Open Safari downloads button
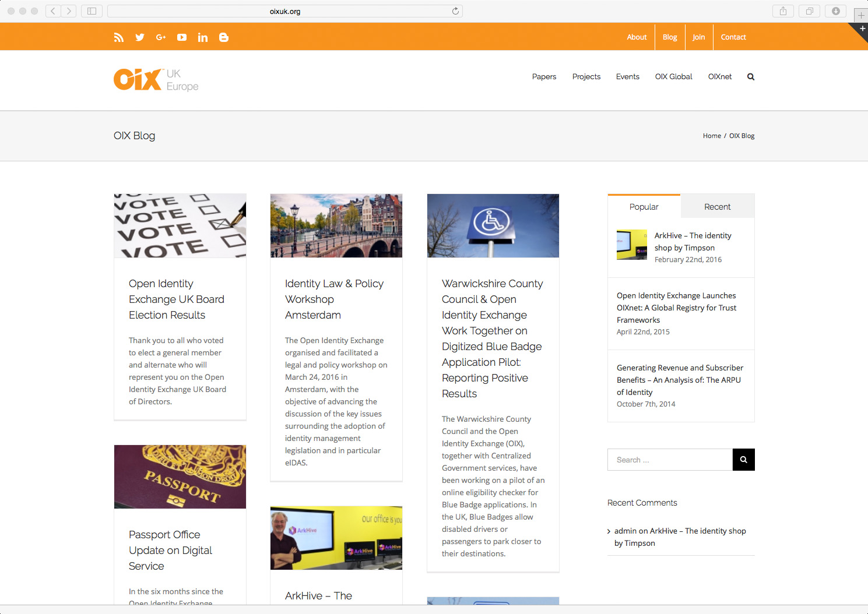Viewport: 868px width, 614px height. point(835,11)
